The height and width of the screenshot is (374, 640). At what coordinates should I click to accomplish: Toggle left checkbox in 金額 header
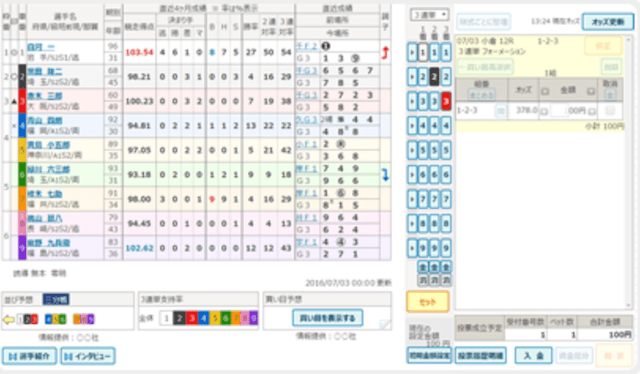[x=545, y=91]
